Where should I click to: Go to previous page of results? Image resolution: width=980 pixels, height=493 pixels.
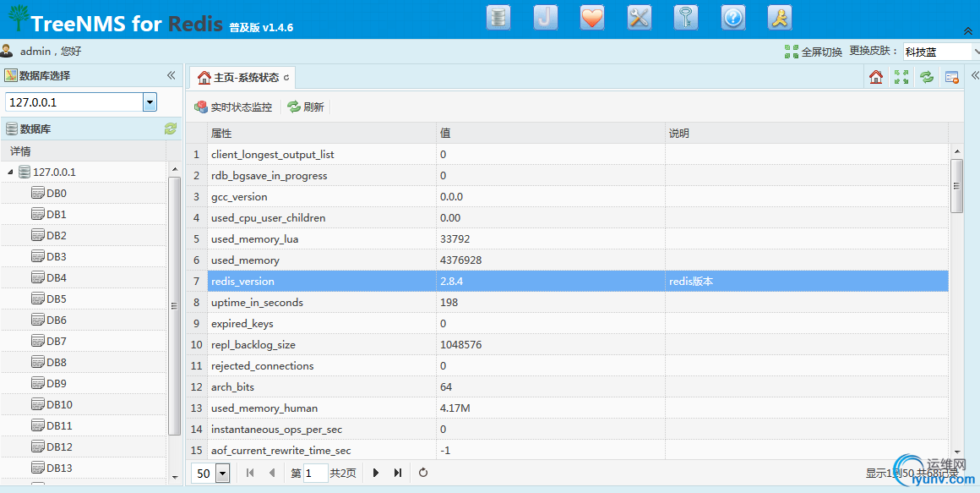pyautogui.click(x=271, y=473)
